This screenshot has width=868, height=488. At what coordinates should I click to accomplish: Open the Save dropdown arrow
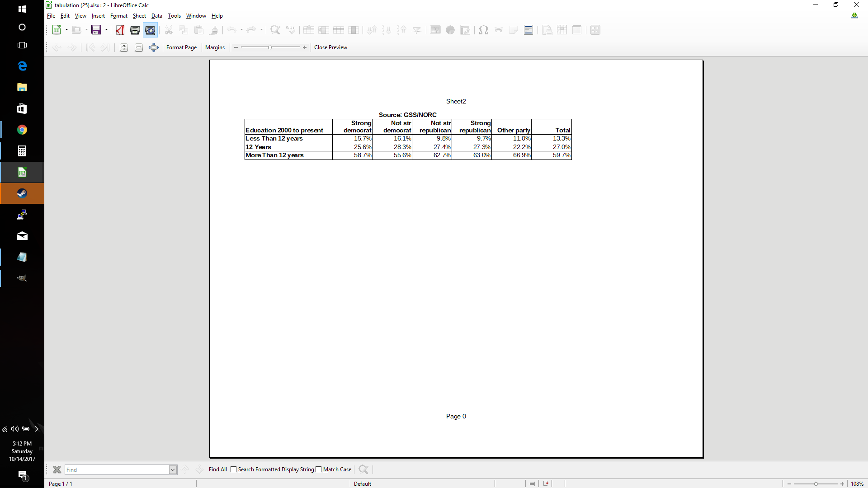(106, 30)
